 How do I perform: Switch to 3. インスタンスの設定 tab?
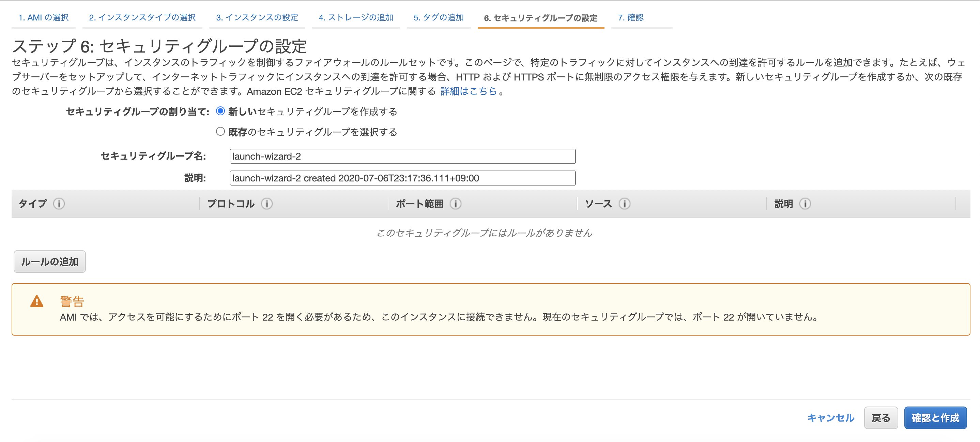pyautogui.click(x=257, y=17)
